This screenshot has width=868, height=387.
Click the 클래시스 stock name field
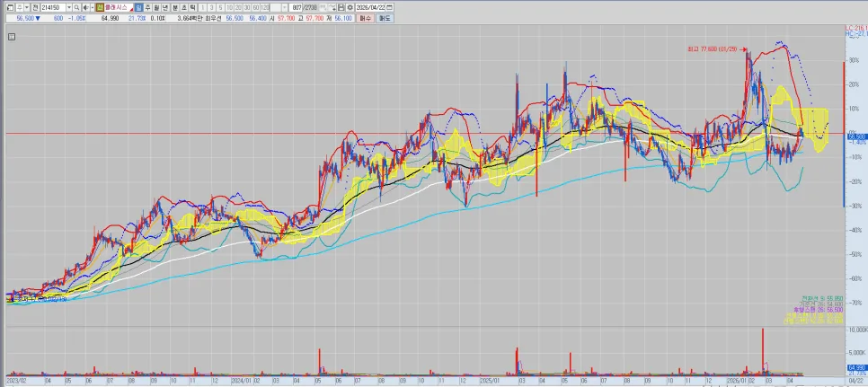[x=119, y=8]
